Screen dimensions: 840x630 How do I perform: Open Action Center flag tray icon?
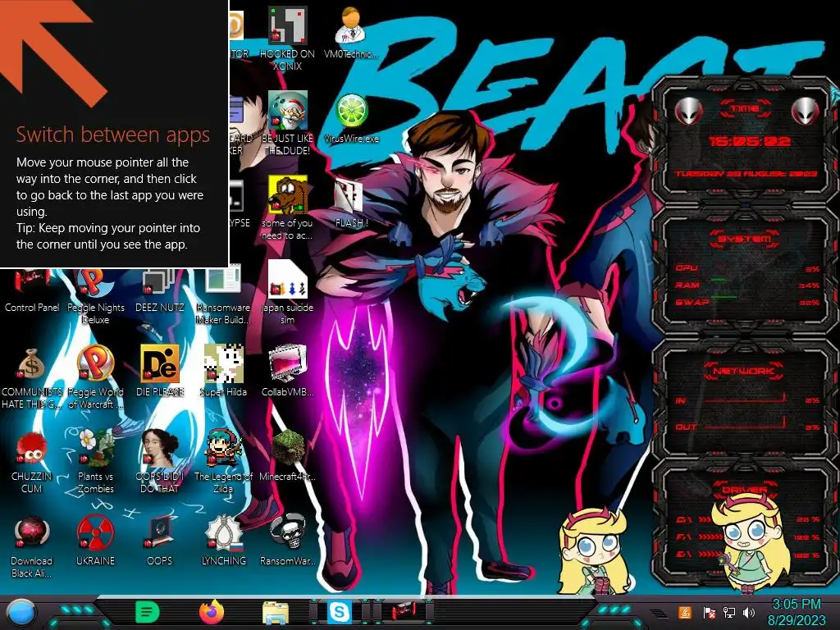click(709, 613)
